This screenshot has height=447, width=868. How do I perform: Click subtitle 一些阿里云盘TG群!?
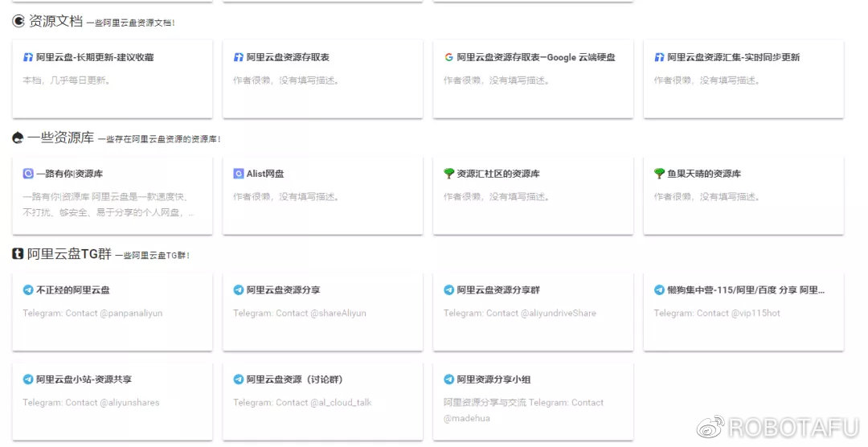[153, 256]
